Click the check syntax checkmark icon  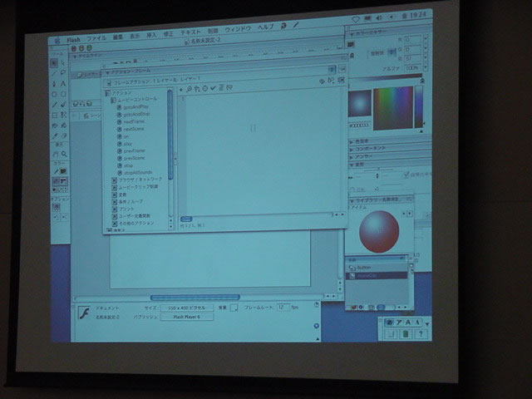pyautogui.click(x=213, y=88)
